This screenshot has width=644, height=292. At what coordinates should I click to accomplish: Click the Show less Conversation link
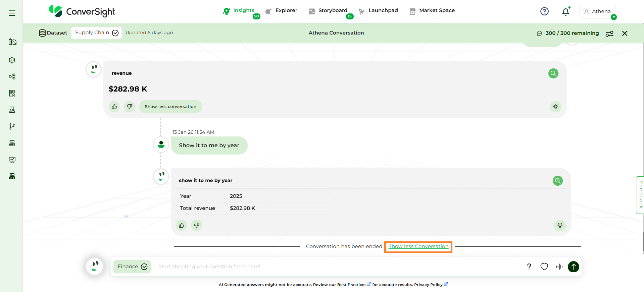click(418, 246)
